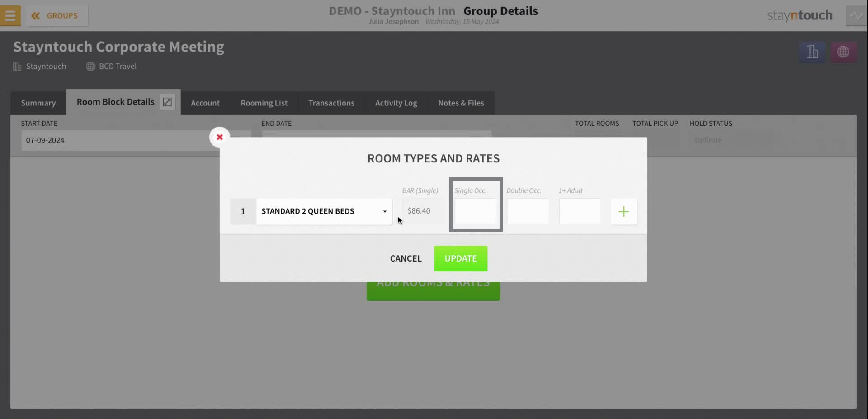Screen dimensions: 868x419
Task: Expand Room Block Details to full screen
Action: click(x=167, y=102)
